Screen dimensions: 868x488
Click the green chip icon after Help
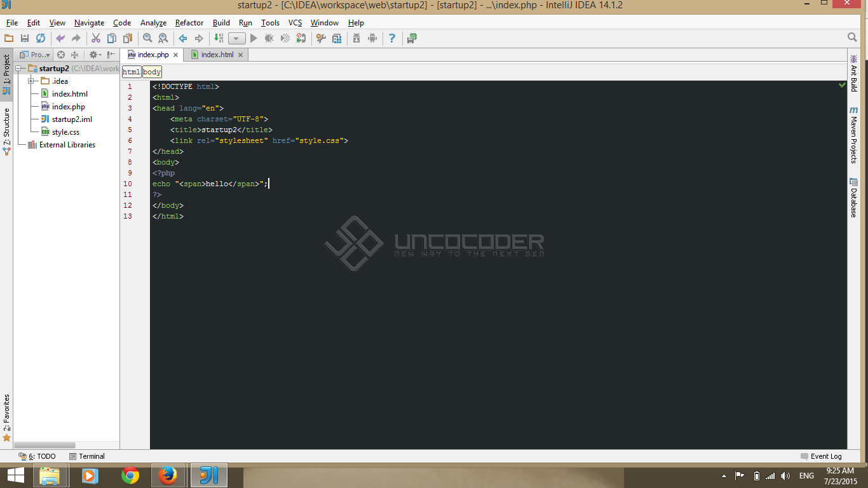pos(412,38)
